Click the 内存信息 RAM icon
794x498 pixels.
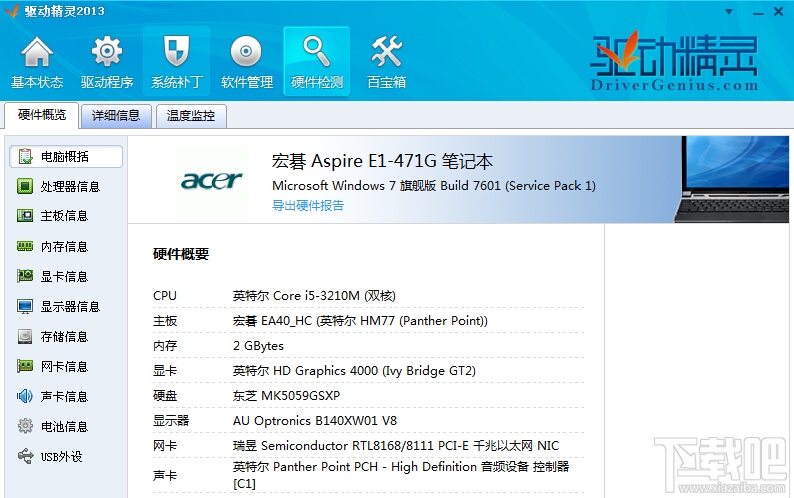tap(25, 246)
